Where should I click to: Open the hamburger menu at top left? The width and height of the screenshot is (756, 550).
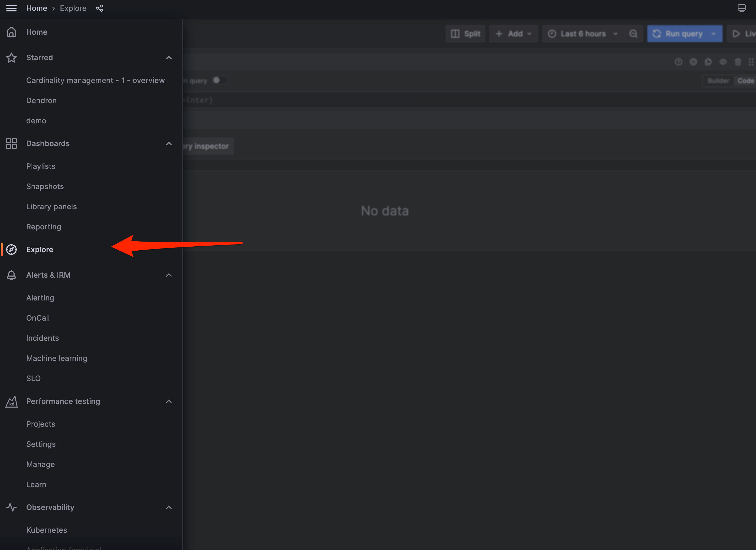point(11,8)
